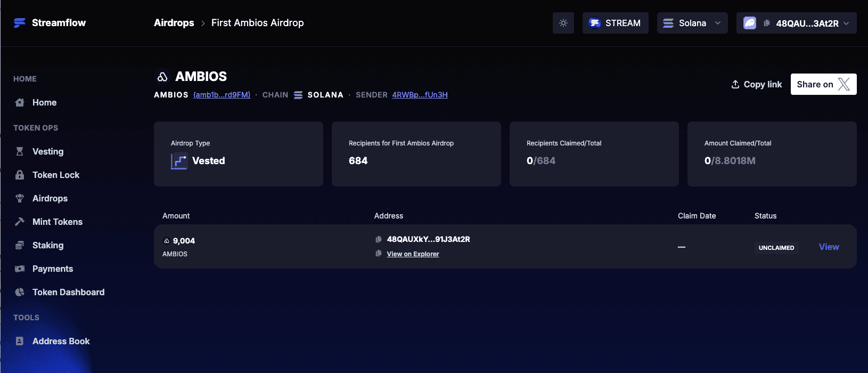Click the Payments cash icon
868x373 pixels.
[x=20, y=269]
